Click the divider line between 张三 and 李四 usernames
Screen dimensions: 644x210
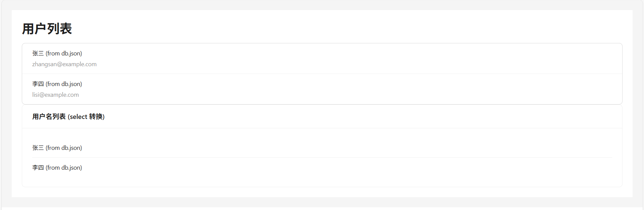click(x=322, y=158)
